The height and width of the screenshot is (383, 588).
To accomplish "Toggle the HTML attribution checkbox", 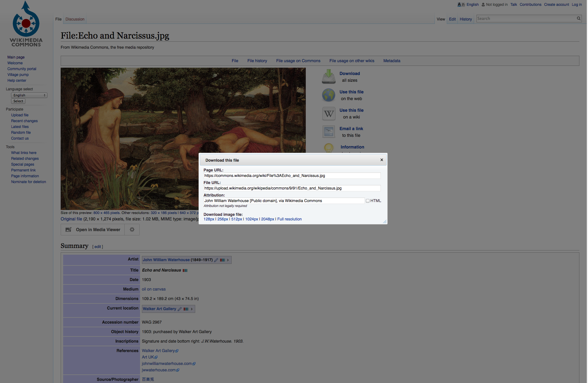I will tap(367, 201).
